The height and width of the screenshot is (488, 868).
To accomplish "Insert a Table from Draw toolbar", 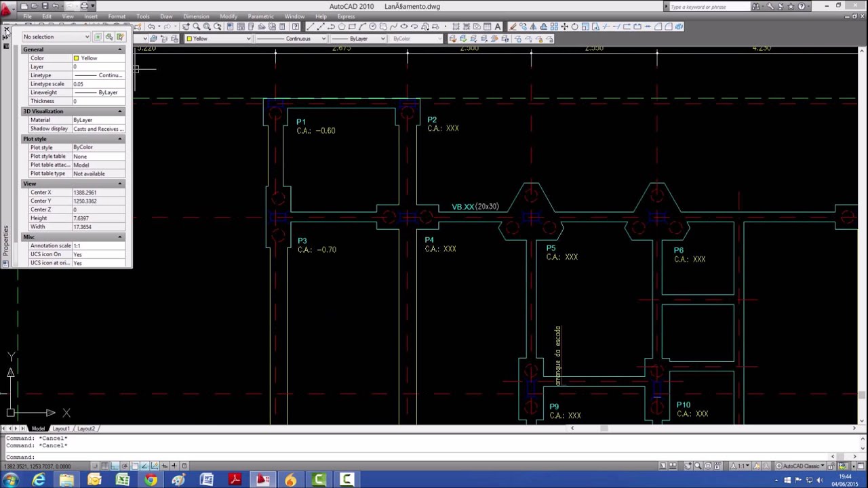I will coord(488,26).
